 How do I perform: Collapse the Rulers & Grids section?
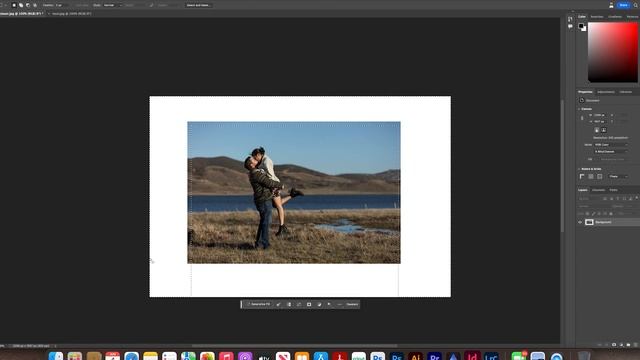(x=579, y=169)
